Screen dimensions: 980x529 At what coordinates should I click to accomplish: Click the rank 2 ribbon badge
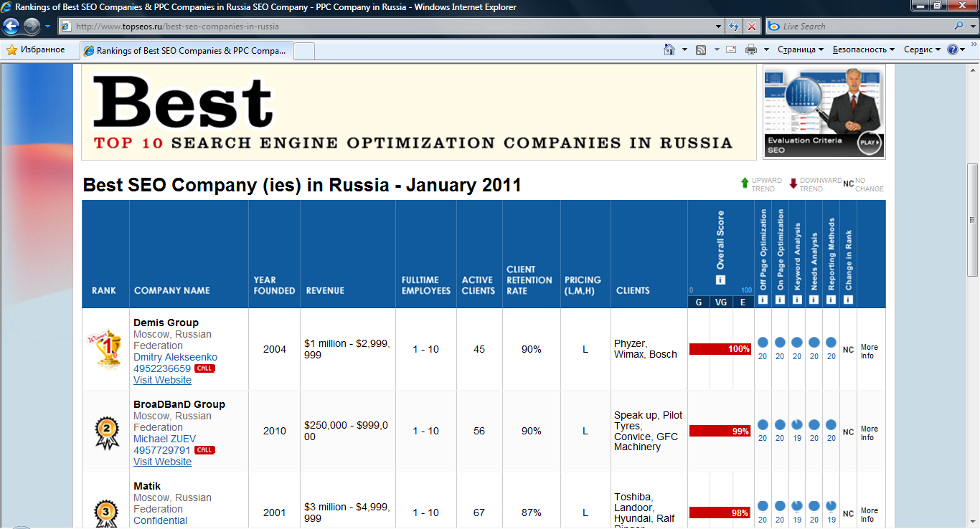pos(106,432)
